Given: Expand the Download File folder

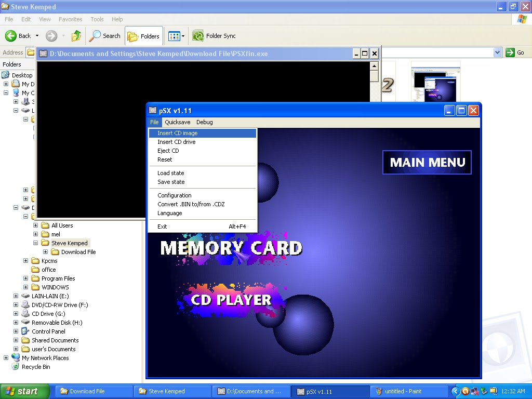Looking at the screenshot, I should pyautogui.click(x=46, y=252).
